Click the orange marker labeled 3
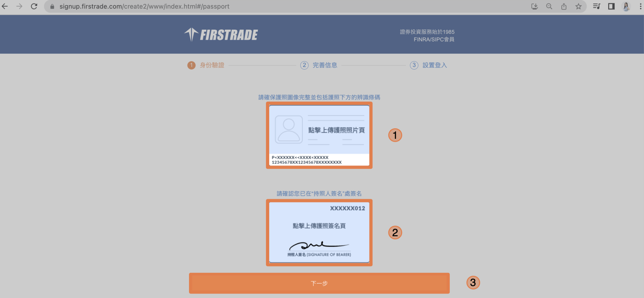 click(474, 282)
